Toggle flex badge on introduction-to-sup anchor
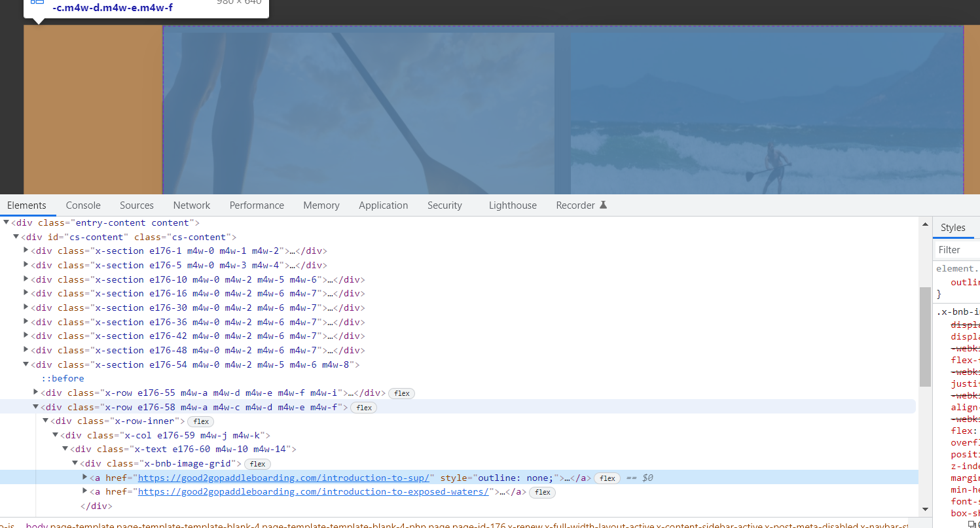This screenshot has height=528, width=980. 608,478
